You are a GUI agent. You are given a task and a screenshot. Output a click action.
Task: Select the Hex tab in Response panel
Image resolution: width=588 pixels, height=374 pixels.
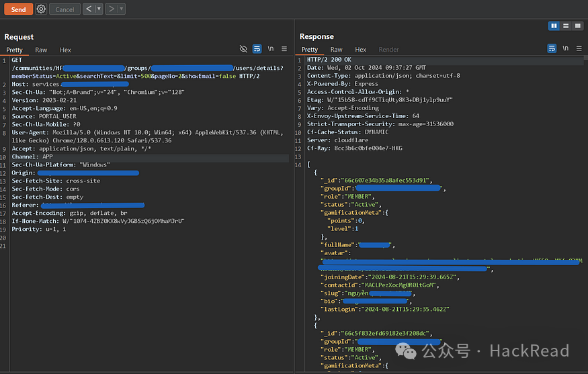click(x=360, y=50)
